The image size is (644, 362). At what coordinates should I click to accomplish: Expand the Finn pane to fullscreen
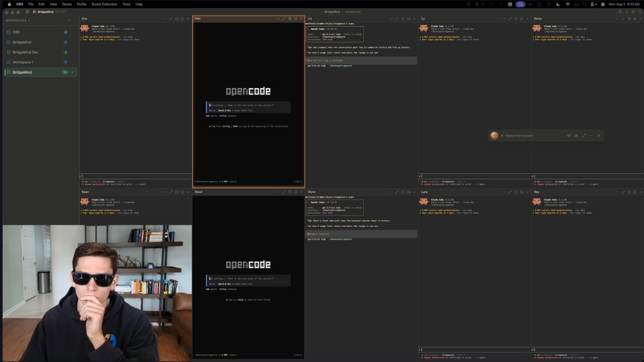point(284,19)
